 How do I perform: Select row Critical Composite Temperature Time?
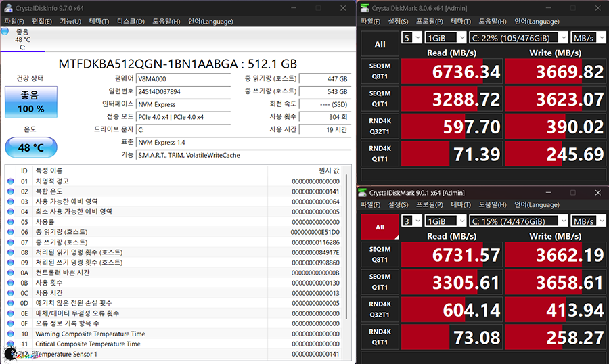(174, 344)
